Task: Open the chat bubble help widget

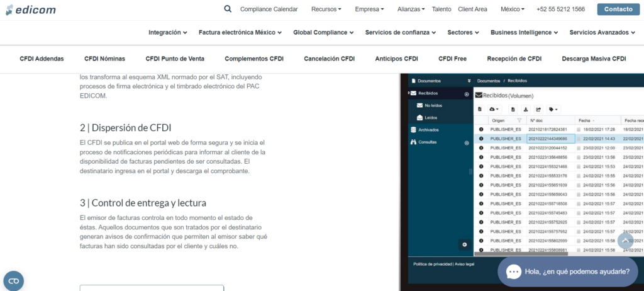Action: [x=568, y=271]
